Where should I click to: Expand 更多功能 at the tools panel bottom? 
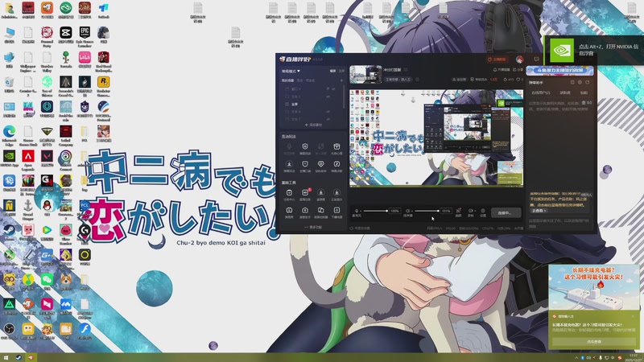point(313,227)
